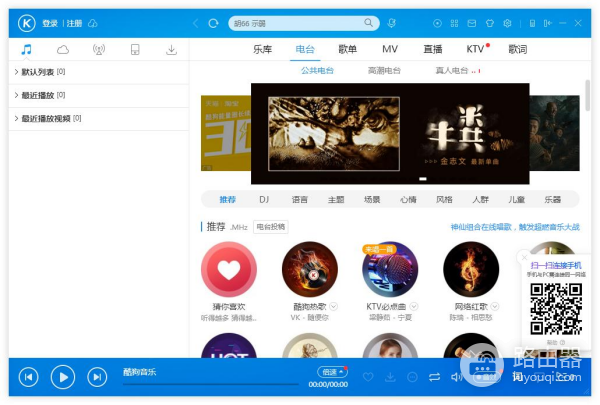The height and width of the screenshot is (405, 600).
Task: Select the 心情 category filter
Action: 408,199
